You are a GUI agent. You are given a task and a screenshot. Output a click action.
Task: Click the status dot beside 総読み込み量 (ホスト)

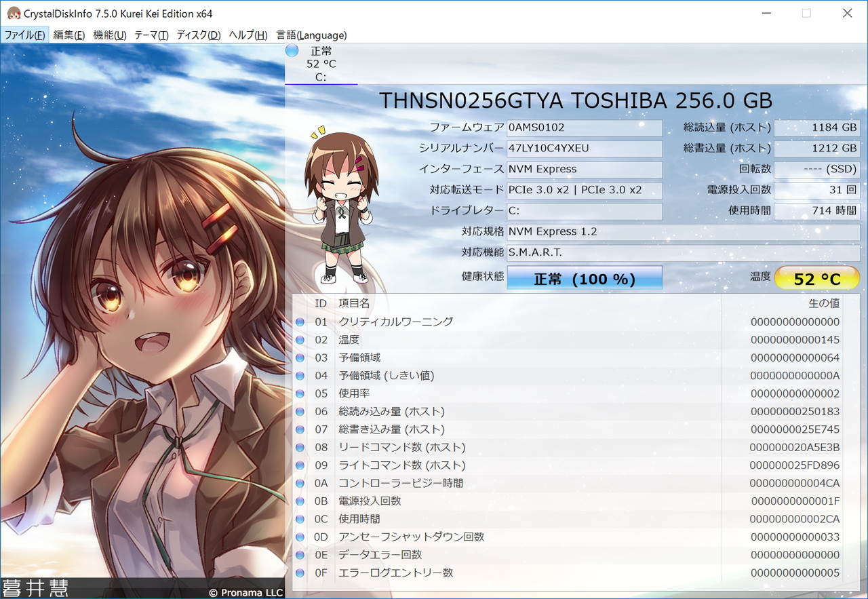tap(299, 411)
